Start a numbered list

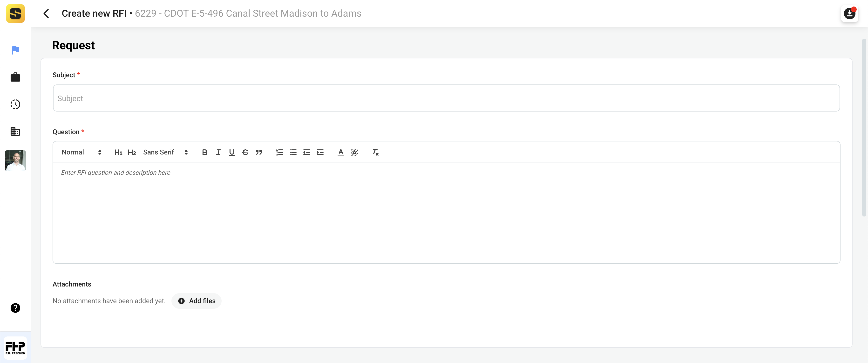(279, 152)
